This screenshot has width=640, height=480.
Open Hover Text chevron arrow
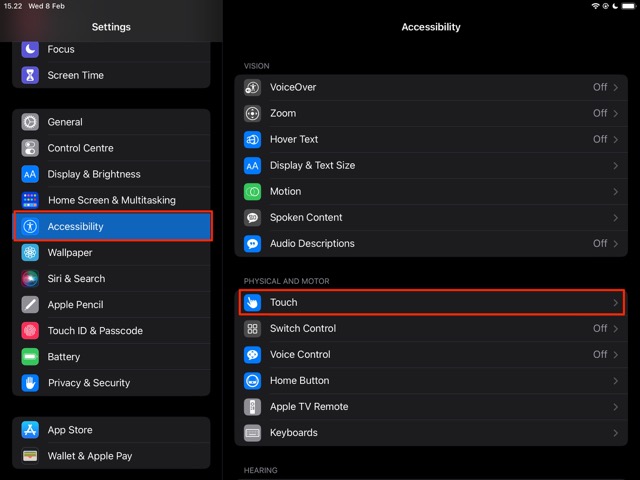616,140
